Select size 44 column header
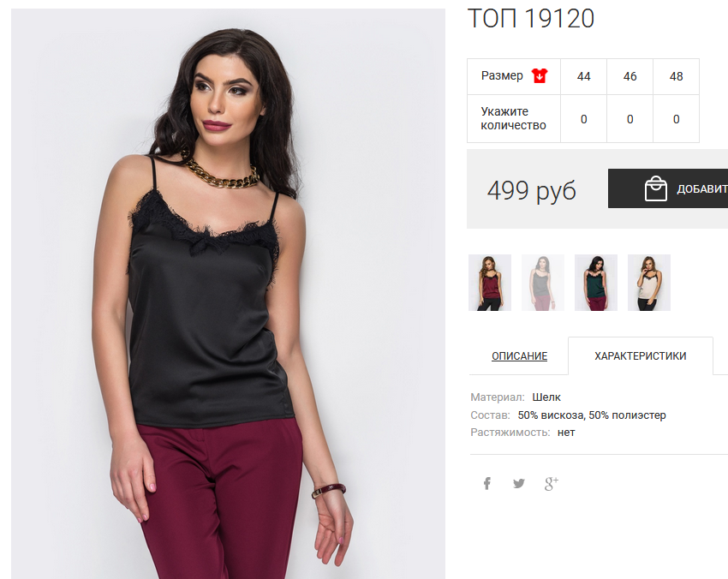Viewport: 728px width, 579px height. (583, 76)
